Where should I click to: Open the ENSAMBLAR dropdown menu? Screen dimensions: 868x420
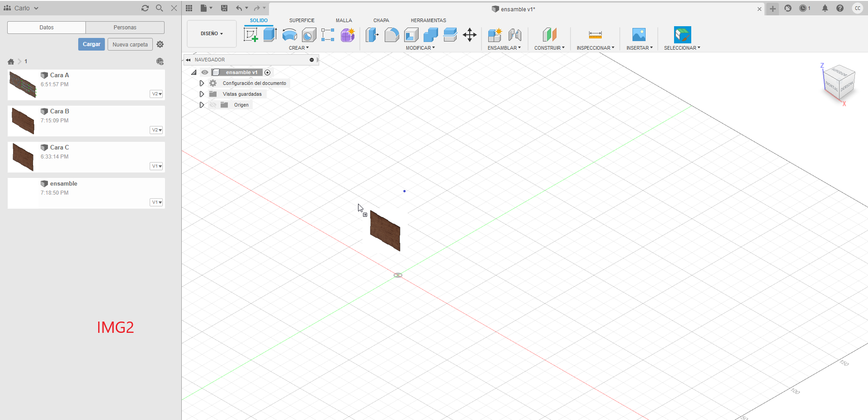(x=504, y=48)
